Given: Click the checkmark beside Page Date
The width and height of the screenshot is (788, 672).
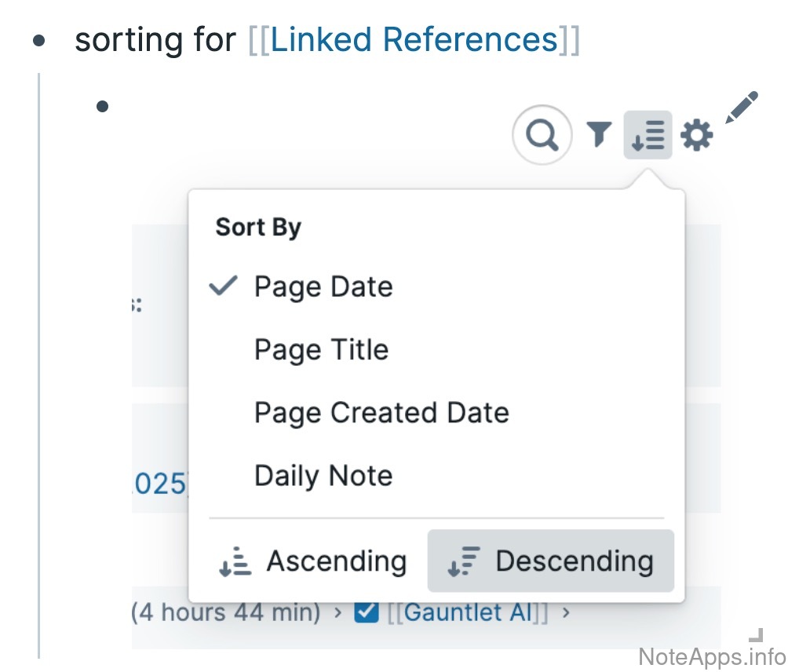Looking at the screenshot, I should [x=224, y=287].
